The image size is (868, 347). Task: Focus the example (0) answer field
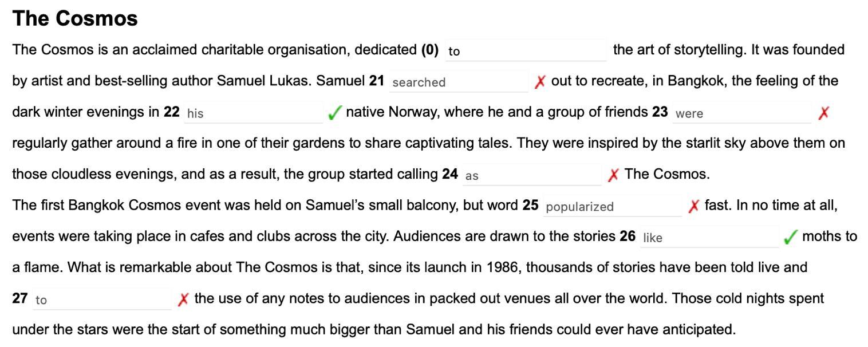click(526, 51)
